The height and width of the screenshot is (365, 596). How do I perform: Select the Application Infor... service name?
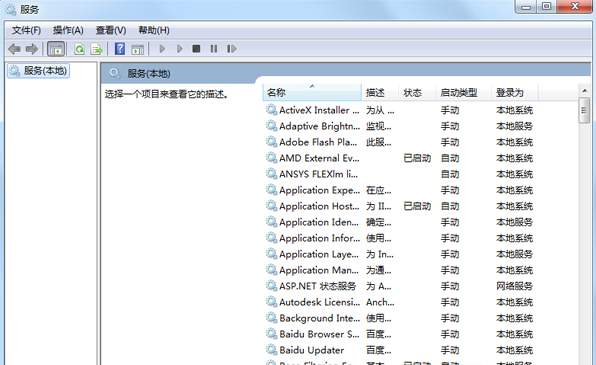coord(320,238)
